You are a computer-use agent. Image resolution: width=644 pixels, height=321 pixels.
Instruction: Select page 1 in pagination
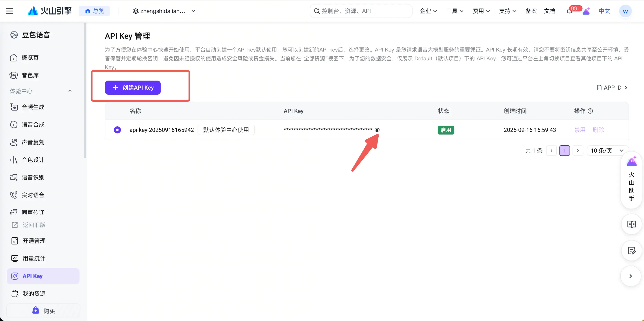point(564,151)
